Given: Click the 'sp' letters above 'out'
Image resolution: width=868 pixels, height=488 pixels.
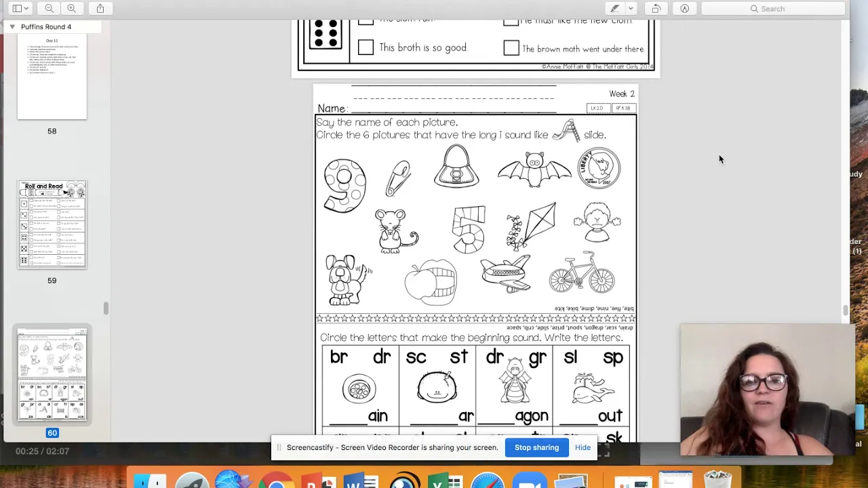Looking at the screenshot, I should [x=613, y=358].
